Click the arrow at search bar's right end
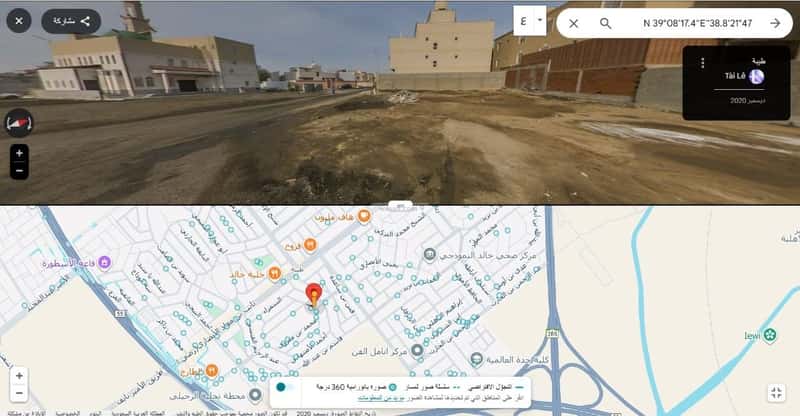This screenshot has height=416, width=800. (x=775, y=23)
